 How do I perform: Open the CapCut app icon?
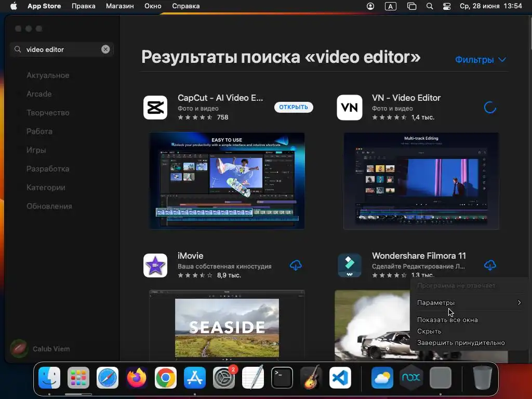[x=155, y=108]
